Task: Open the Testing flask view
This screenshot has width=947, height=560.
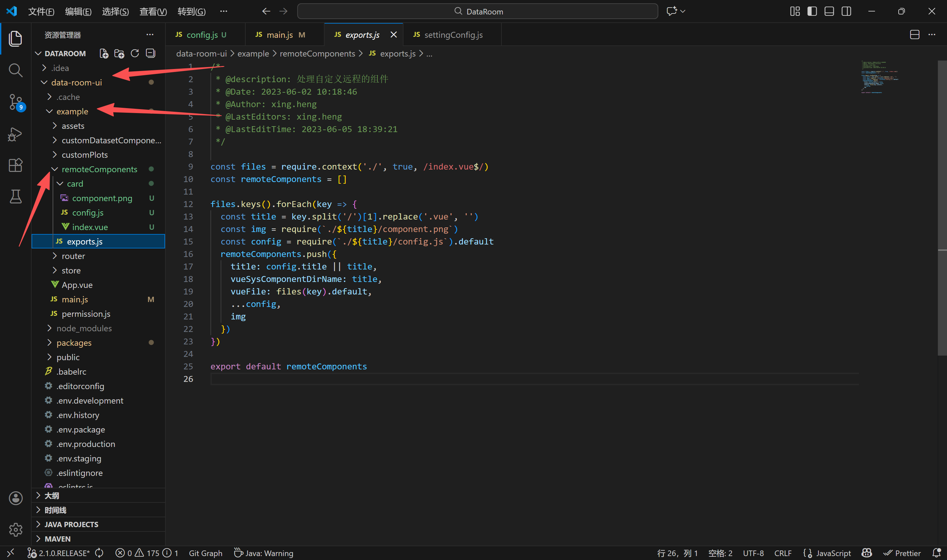Action: click(x=15, y=197)
